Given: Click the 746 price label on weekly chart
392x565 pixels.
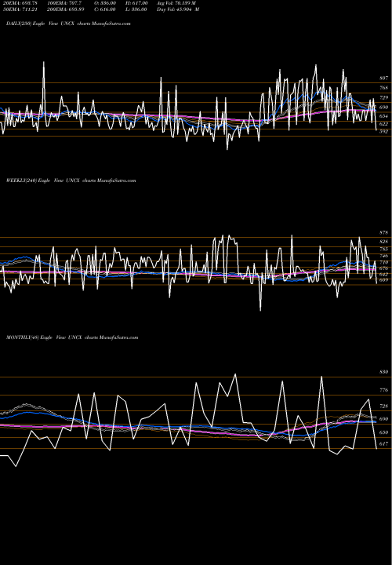Looking at the screenshot, I should click(383, 256).
